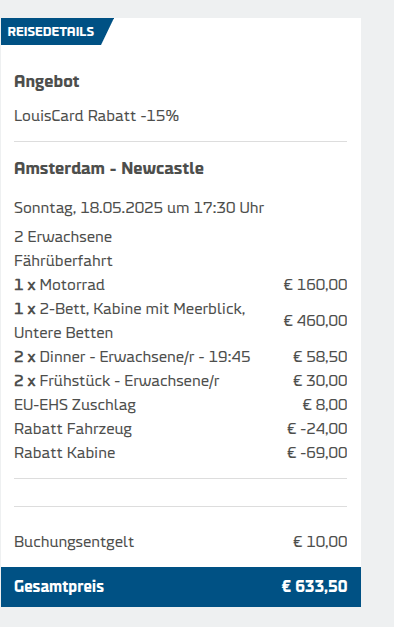Screen dimensions: 394x627
Task: Click the Motorrad price € 160,00
Action: [x=315, y=285]
